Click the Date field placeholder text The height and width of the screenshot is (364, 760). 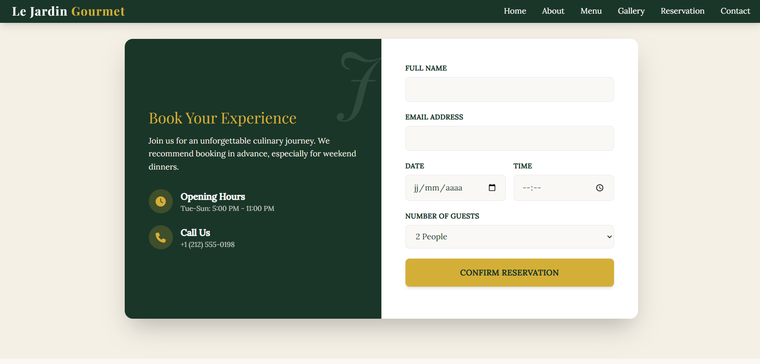click(x=438, y=188)
